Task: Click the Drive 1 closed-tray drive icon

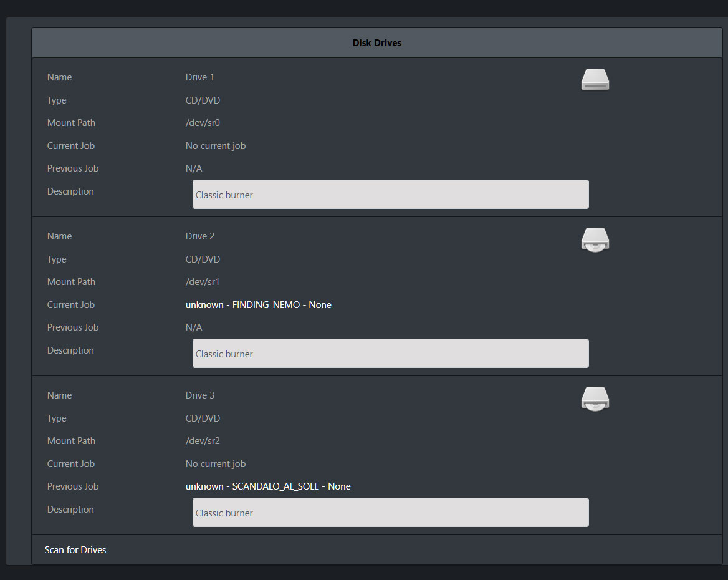Action: 595,80
